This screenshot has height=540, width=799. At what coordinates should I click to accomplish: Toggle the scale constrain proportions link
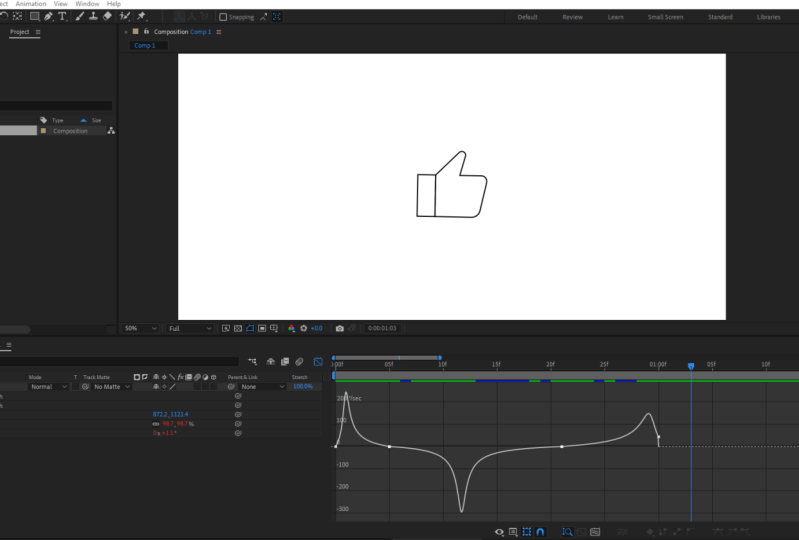coord(155,424)
